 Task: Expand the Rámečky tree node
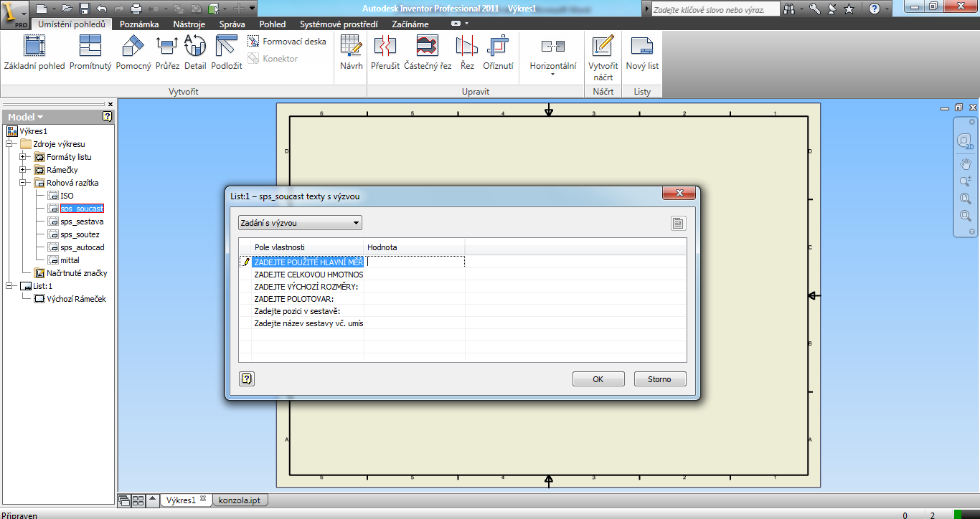(23, 170)
